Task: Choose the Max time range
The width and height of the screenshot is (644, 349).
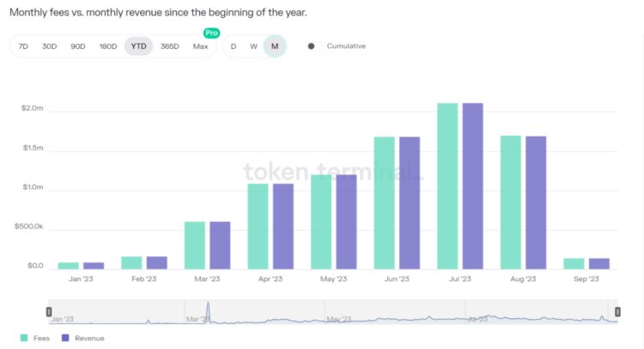Action: tap(201, 46)
